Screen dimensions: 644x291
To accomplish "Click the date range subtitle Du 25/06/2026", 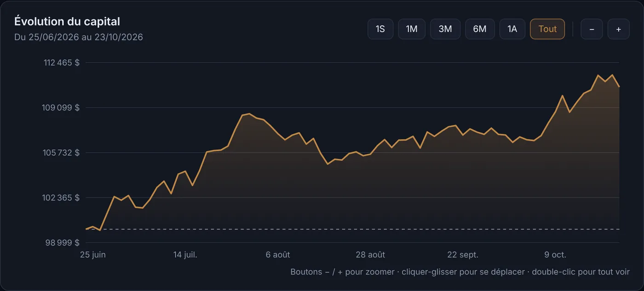I will click(79, 37).
